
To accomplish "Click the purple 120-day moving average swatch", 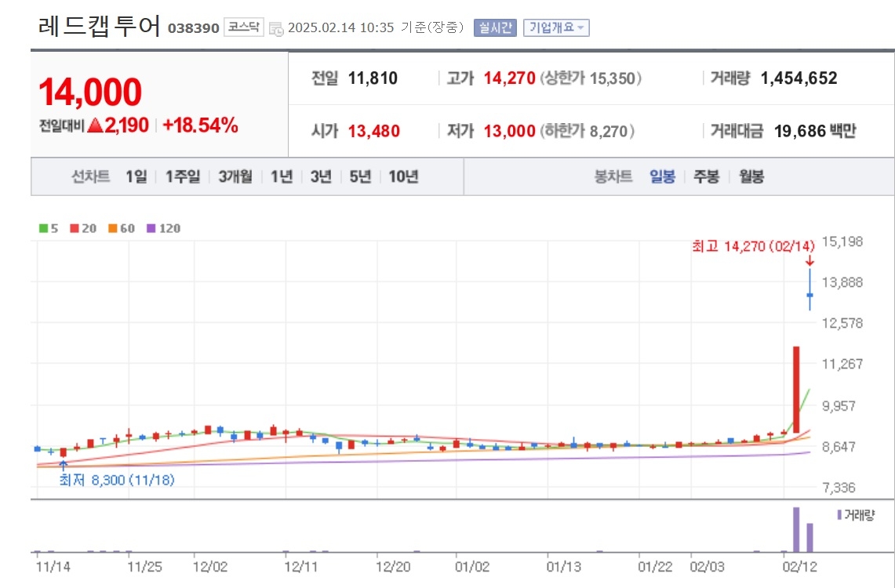I will [x=151, y=229].
